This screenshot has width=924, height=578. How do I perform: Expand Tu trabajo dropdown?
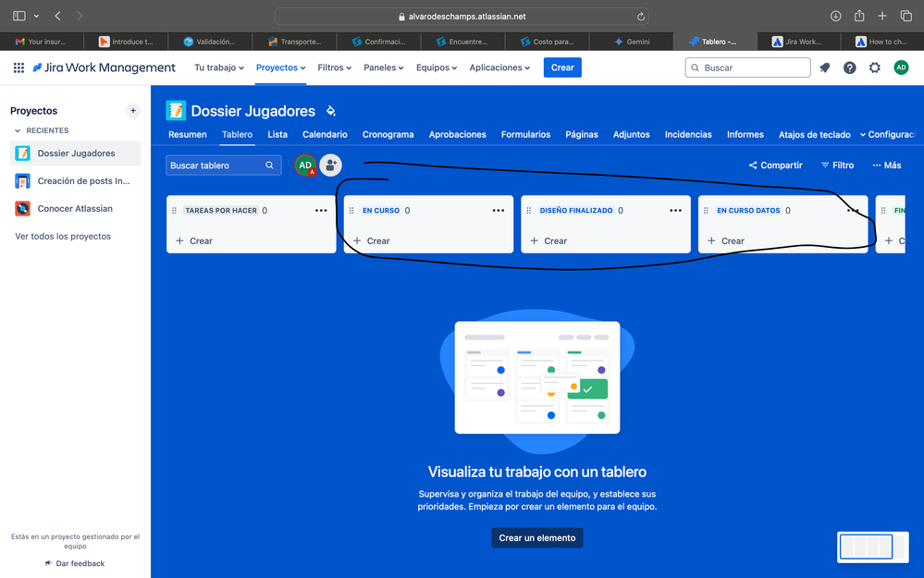(x=219, y=68)
